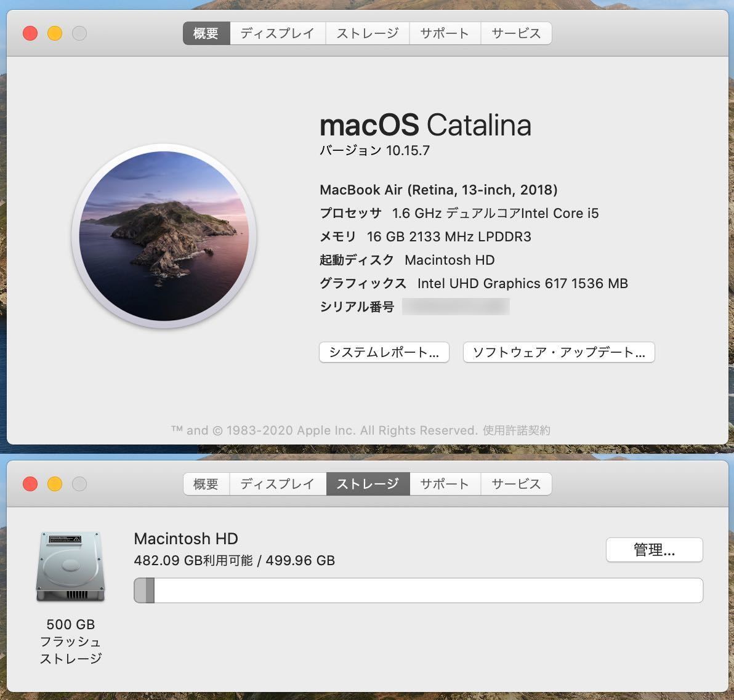Switch to 概要 tab in storage window
The image size is (734, 700).
tap(206, 484)
